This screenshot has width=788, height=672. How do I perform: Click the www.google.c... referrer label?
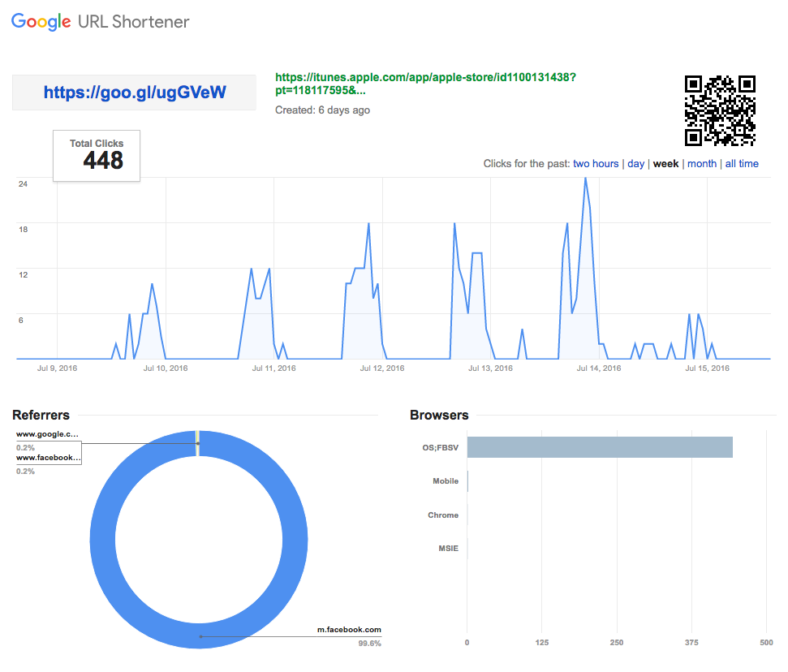pyautogui.click(x=47, y=434)
